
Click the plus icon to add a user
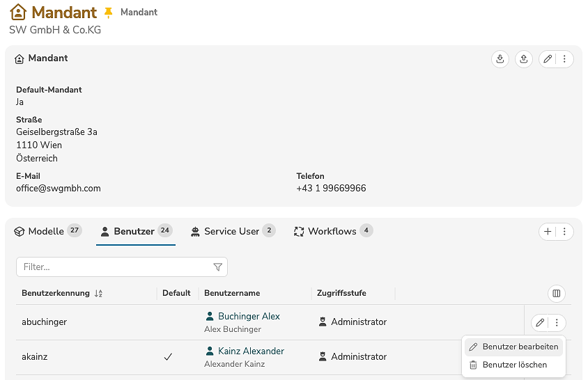tap(548, 232)
